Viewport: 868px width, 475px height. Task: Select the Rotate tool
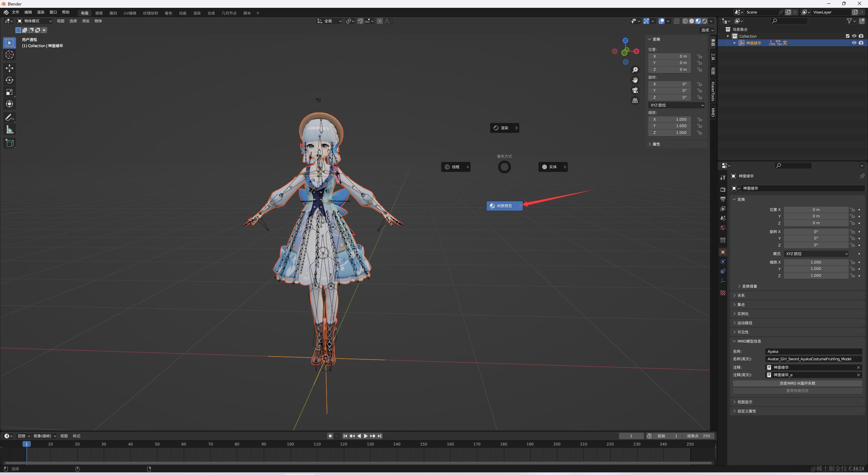click(x=9, y=80)
